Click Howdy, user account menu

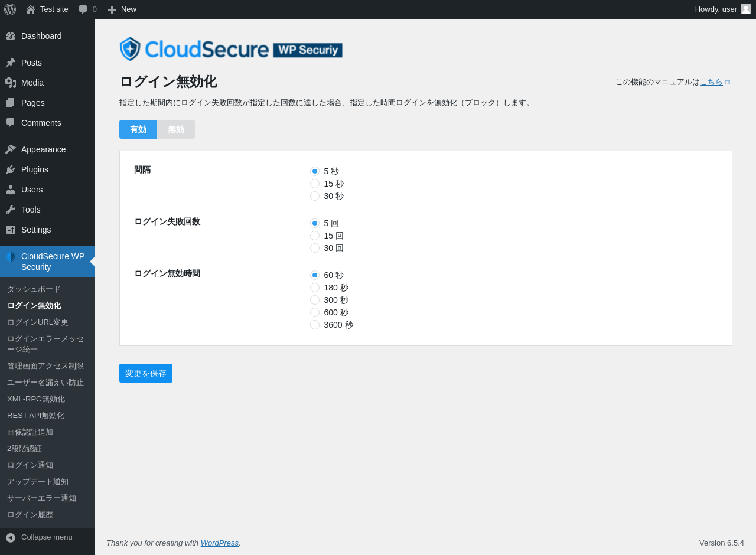pos(723,9)
